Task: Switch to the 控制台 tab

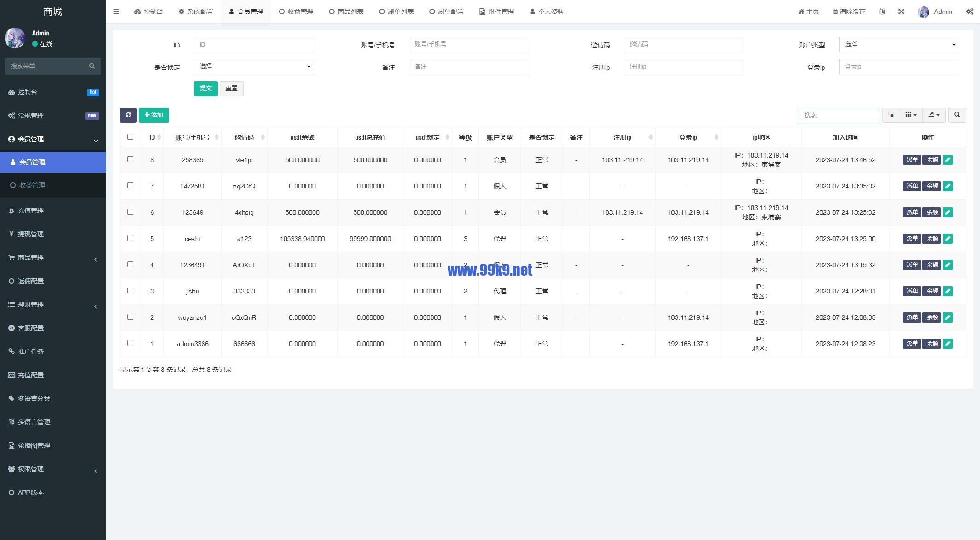Action: point(149,12)
